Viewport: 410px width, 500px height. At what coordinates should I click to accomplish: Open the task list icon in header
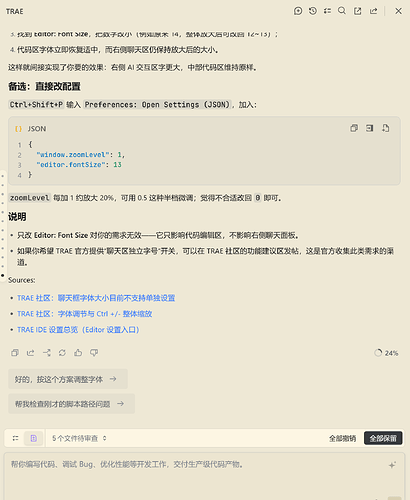tap(327, 11)
